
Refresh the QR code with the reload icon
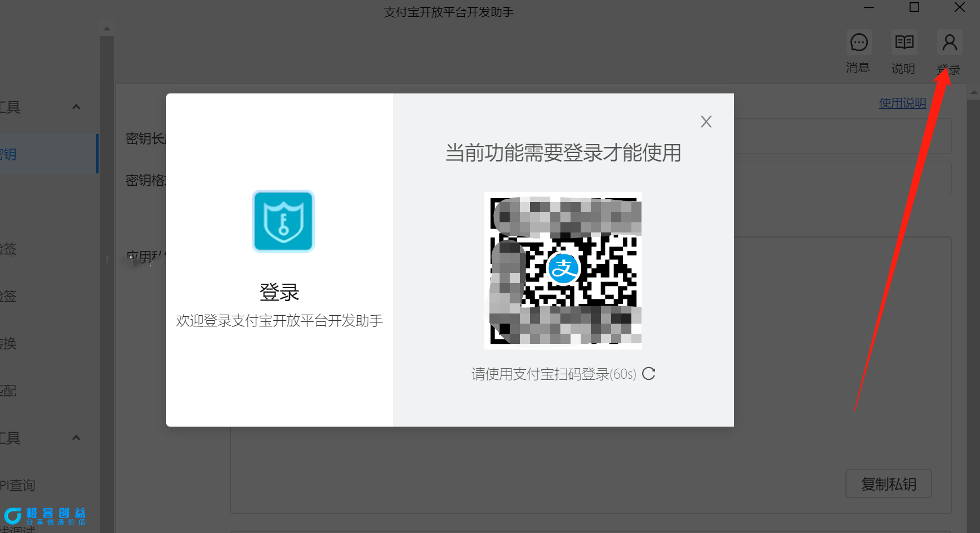[x=649, y=373]
